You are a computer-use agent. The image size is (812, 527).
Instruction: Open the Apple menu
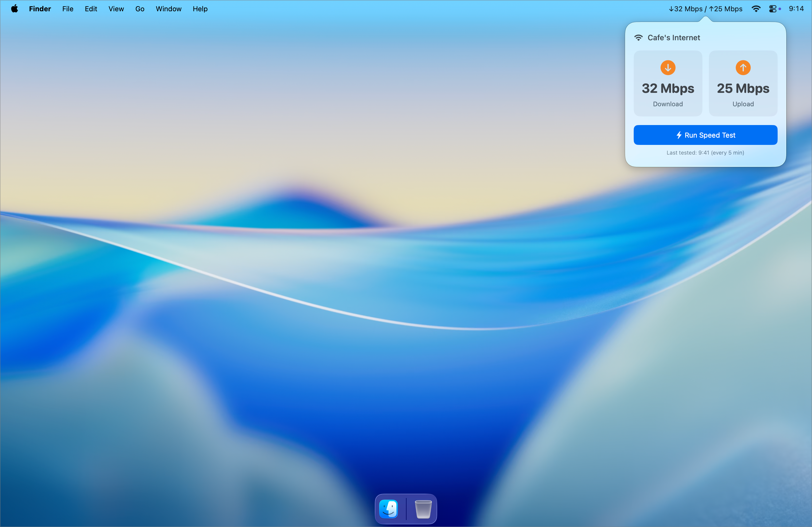(14, 9)
